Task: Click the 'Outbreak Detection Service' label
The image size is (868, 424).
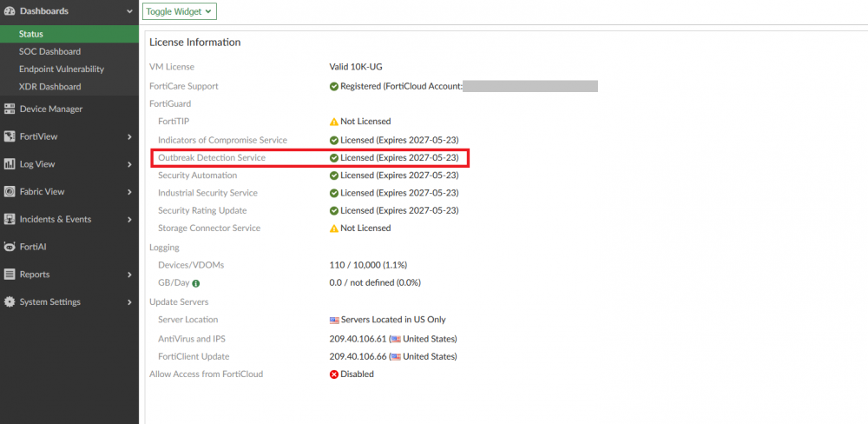Action: 212,158
